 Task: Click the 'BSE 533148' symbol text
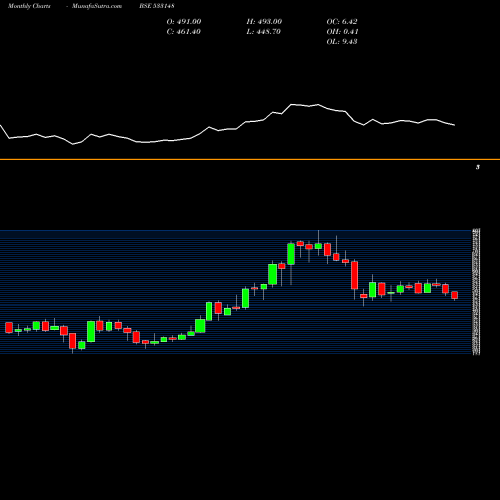point(157,6)
